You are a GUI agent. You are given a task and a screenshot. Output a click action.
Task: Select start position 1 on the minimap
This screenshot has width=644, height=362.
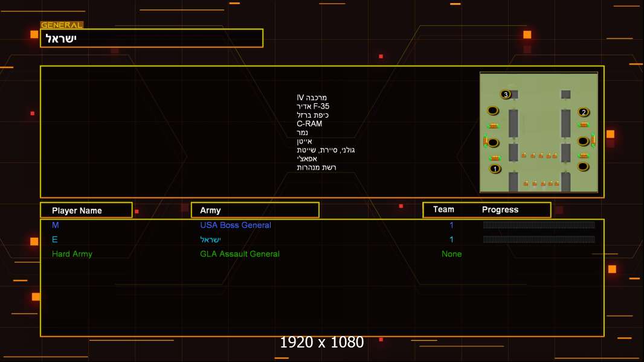[x=495, y=168]
